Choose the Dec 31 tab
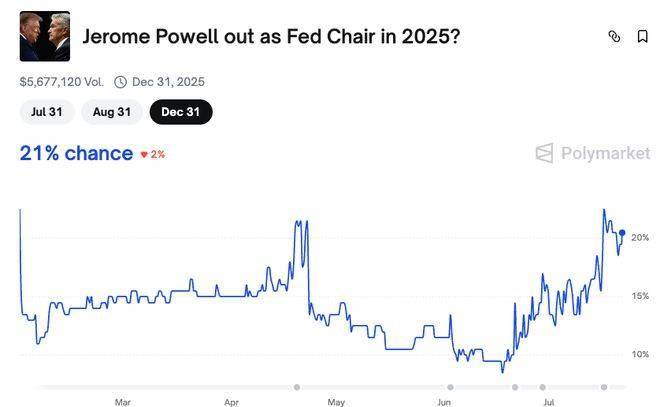Viewport: 660px width, 407px height. [180, 112]
